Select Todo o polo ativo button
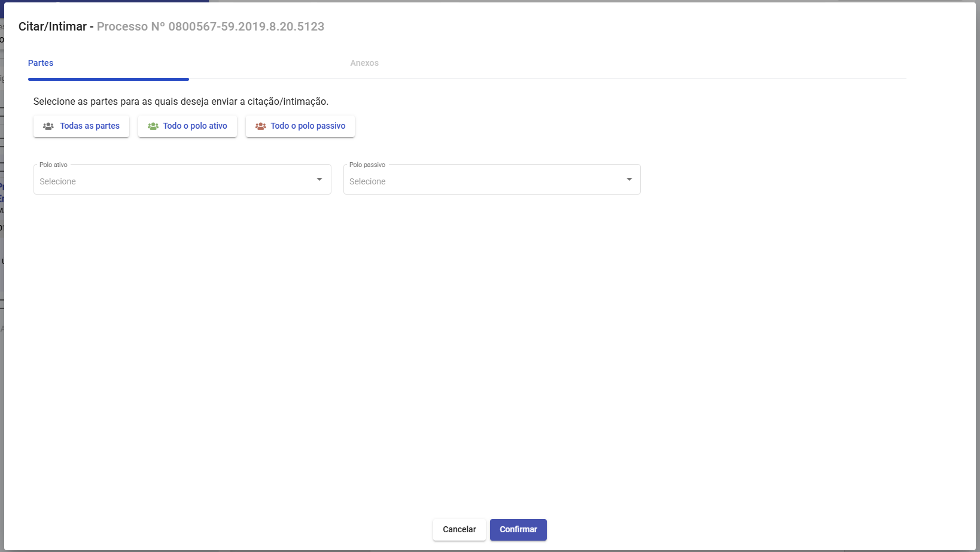 (x=187, y=126)
